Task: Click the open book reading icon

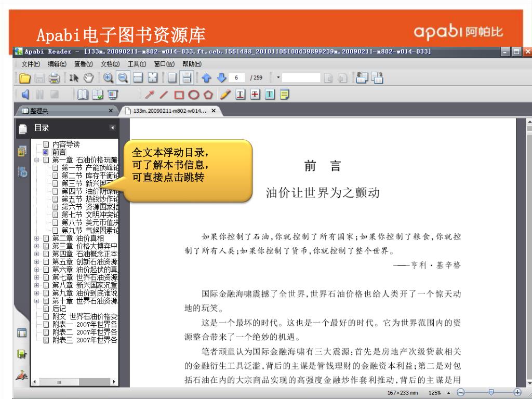Action: click(83, 95)
